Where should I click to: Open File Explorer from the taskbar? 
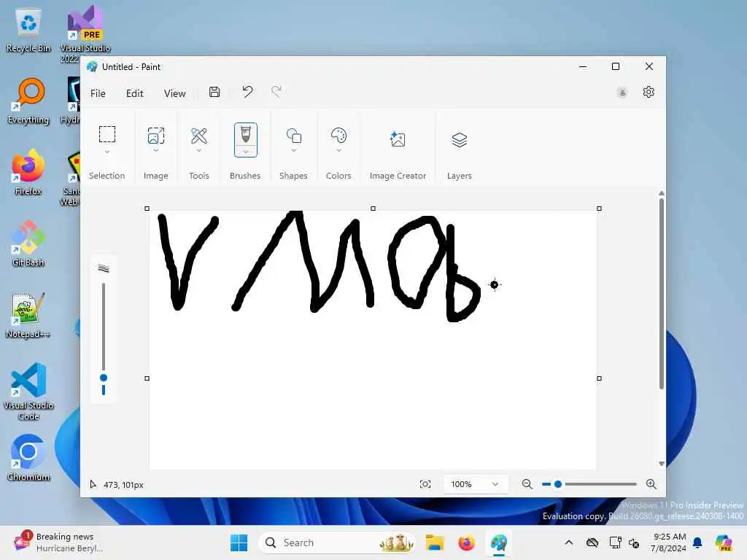click(435, 542)
